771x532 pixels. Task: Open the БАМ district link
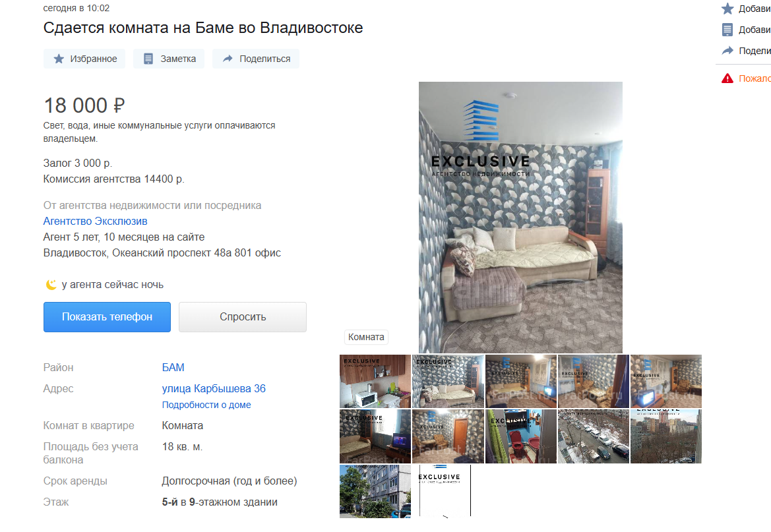click(173, 367)
